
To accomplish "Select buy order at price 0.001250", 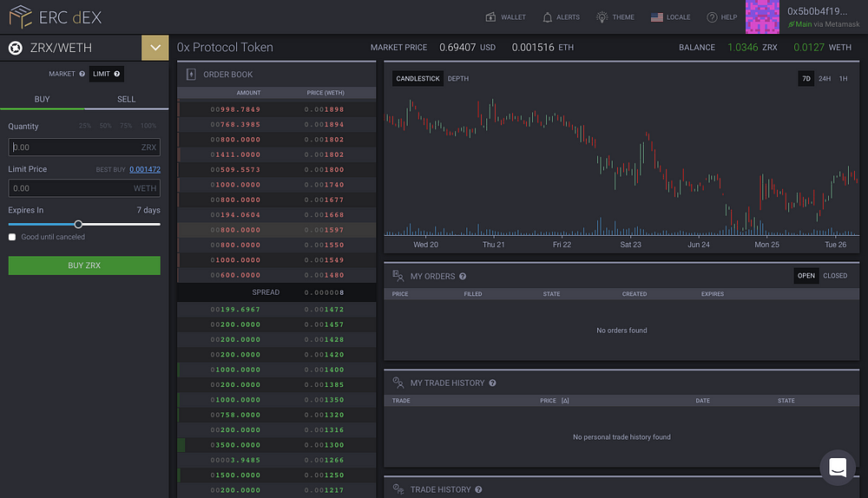I will tap(276, 475).
